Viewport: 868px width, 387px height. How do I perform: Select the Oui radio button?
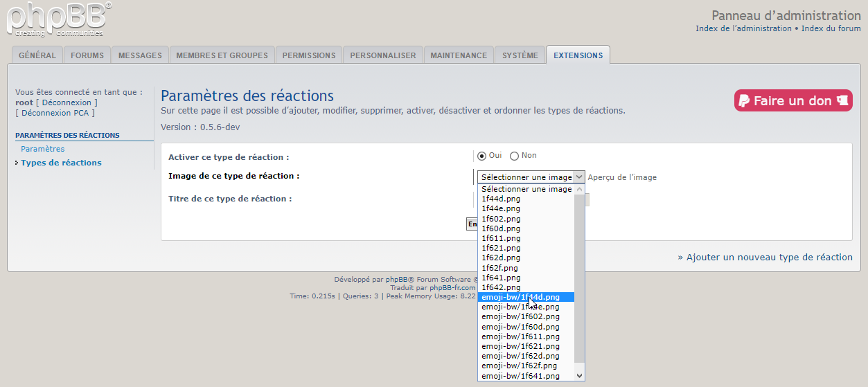point(482,156)
